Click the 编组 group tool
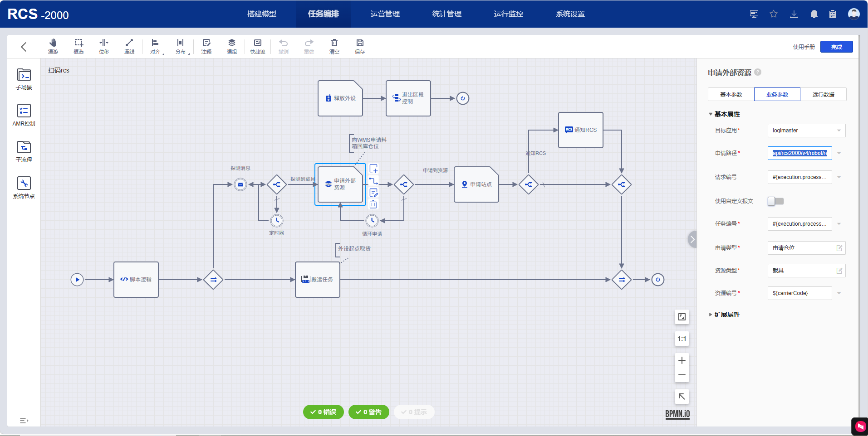The height and width of the screenshot is (436, 868). (232, 46)
